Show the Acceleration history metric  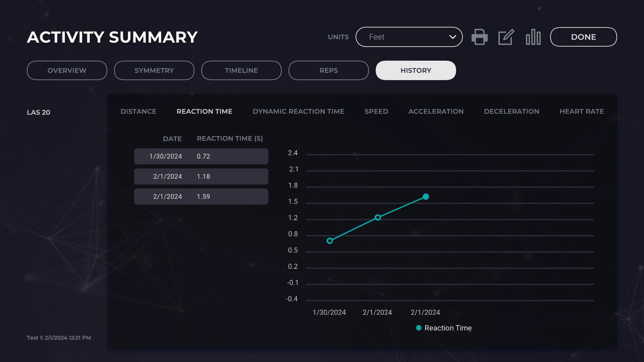(x=436, y=111)
